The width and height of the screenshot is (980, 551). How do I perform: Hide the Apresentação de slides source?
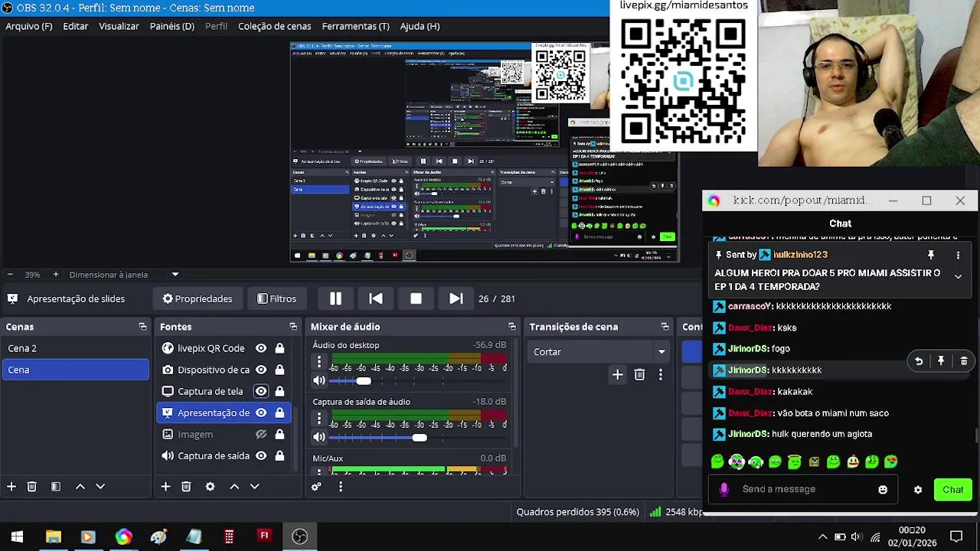pos(261,412)
